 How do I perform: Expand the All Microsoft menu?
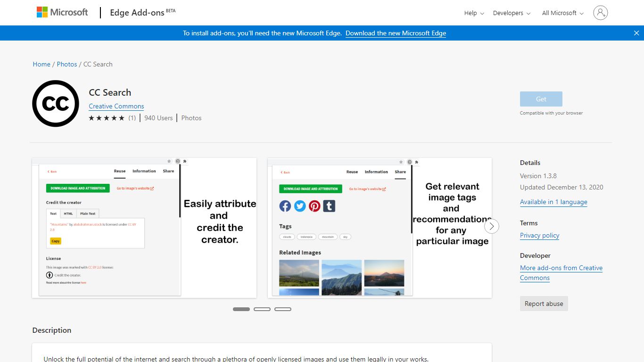click(x=563, y=13)
